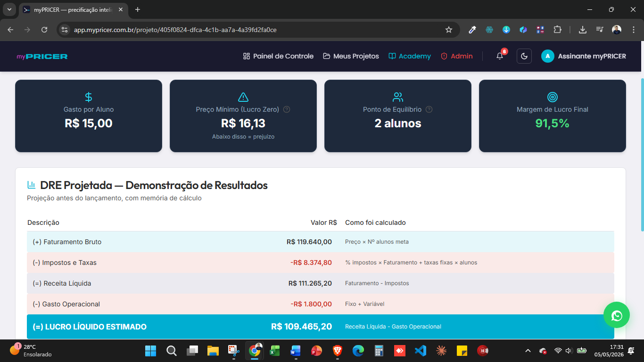Open Excel from the taskbar
The height and width of the screenshot is (362, 644).
click(x=275, y=351)
